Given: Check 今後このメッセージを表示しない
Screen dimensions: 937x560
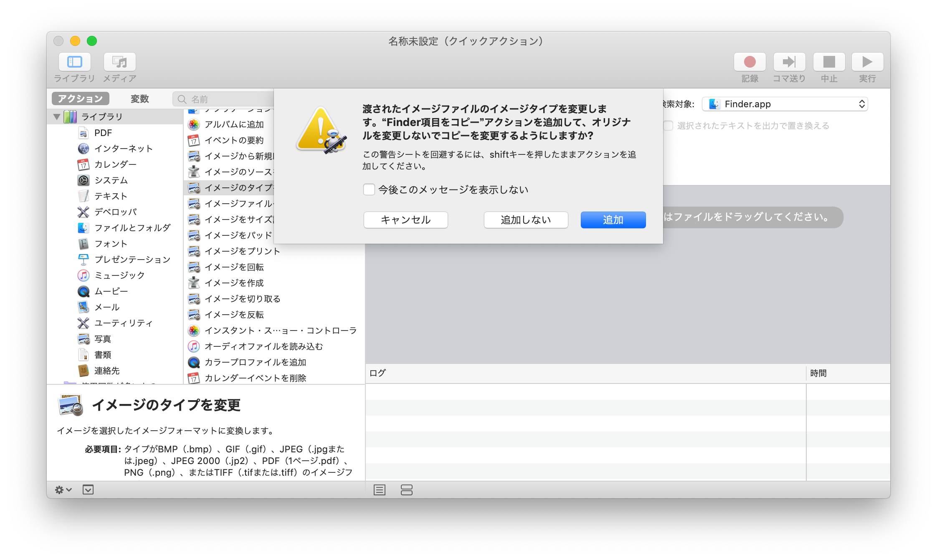Looking at the screenshot, I should coord(369,190).
